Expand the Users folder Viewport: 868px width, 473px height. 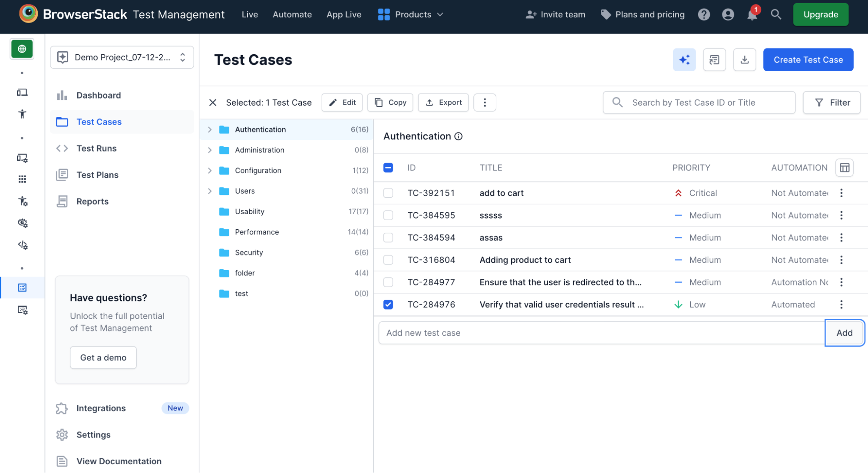210,191
